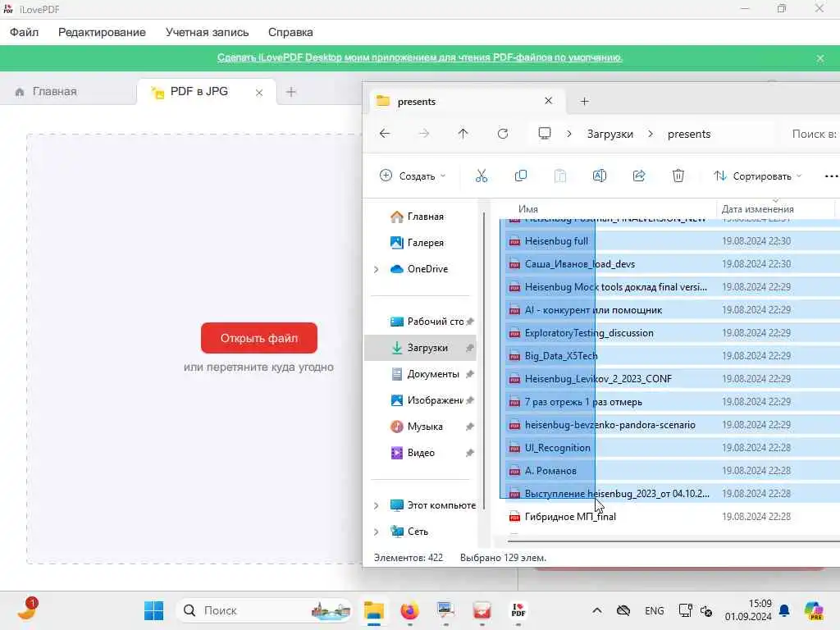The width and height of the screenshot is (840, 630).
Task: Show hidden system tray icons
Action: point(597,610)
